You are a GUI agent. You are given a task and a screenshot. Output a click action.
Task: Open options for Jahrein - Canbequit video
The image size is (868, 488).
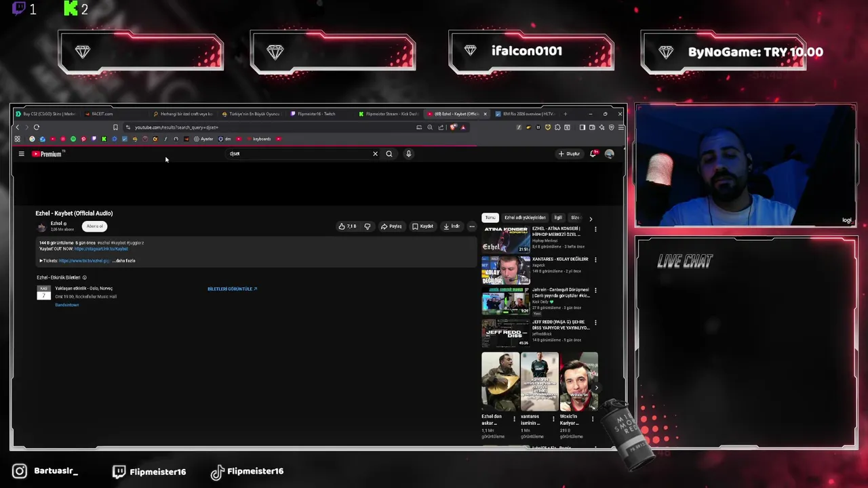click(595, 291)
